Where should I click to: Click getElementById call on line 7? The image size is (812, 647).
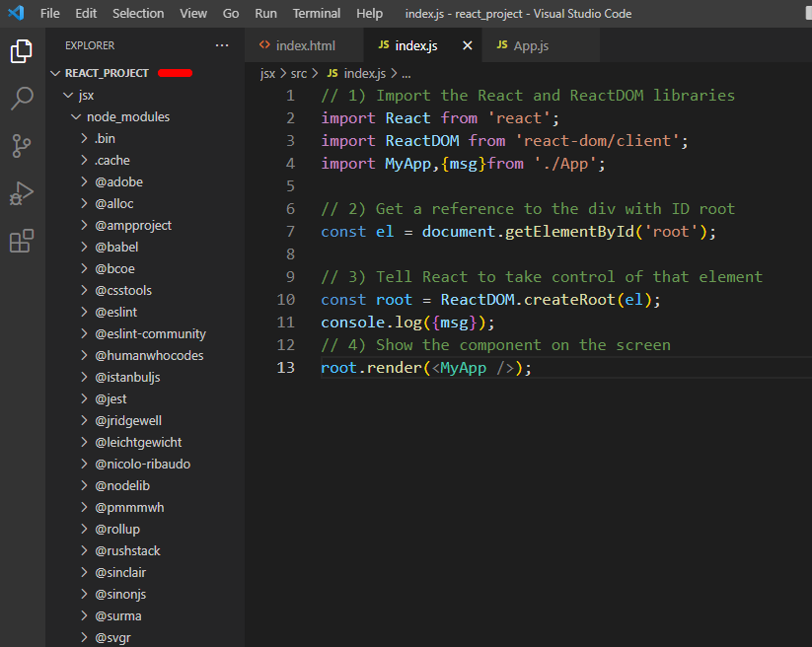(569, 232)
